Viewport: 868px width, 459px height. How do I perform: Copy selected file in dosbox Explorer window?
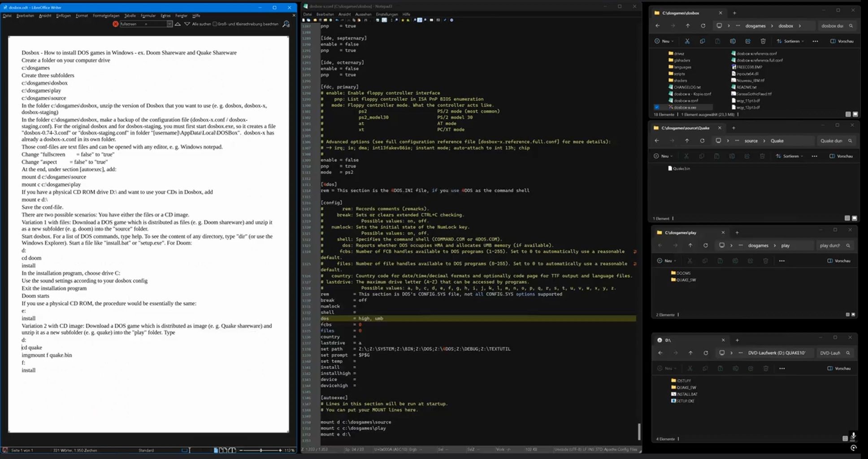coord(702,41)
